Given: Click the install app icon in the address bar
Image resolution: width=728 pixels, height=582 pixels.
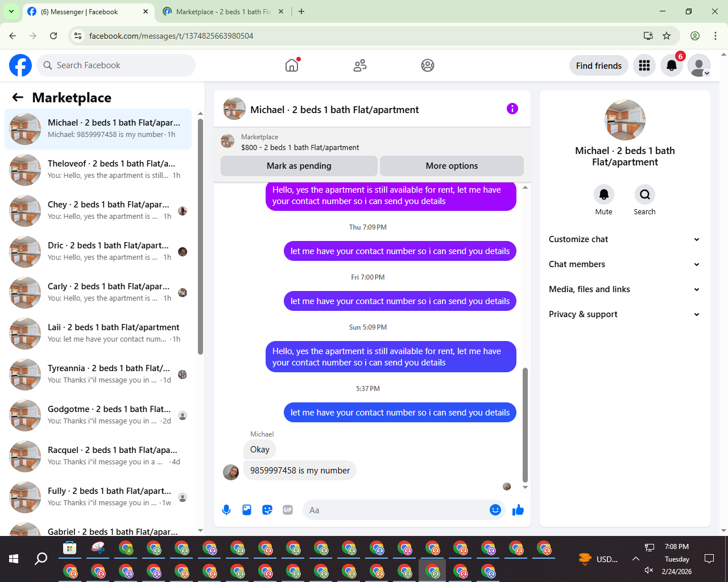Looking at the screenshot, I should pyautogui.click(x=648, y=36).
